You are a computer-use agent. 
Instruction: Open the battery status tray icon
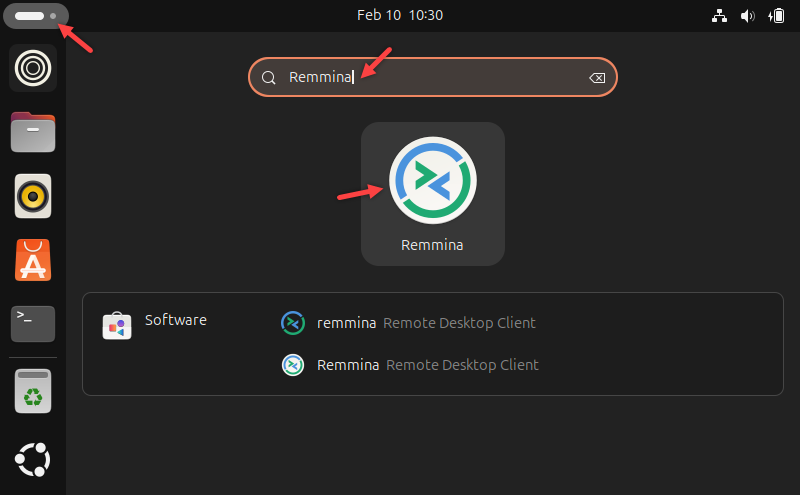[x=776, y=16]
